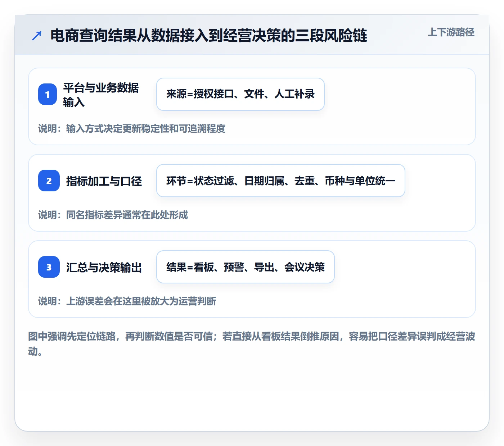Click the 结果=看板、预警、导出、会议决策 chip
Viewport: 504px width, 446px height.
[246, 267]
